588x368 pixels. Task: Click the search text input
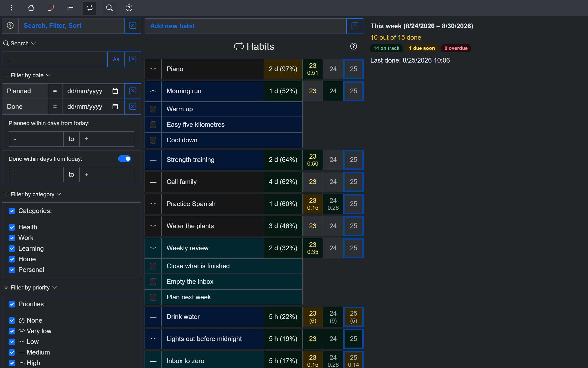click(55, 59)
